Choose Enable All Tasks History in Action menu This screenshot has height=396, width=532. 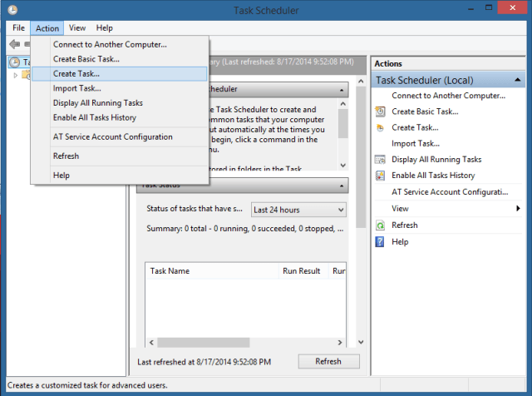pos(120,117)
